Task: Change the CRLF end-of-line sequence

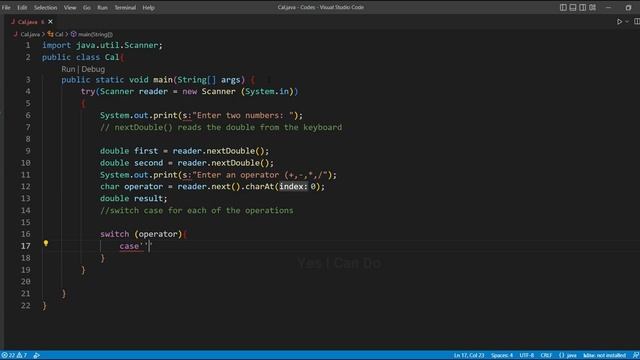Action: click(x=546, y=356)
